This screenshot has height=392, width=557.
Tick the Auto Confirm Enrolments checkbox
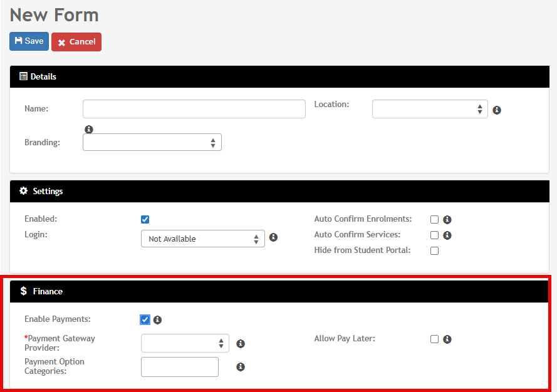coord(434,219)
